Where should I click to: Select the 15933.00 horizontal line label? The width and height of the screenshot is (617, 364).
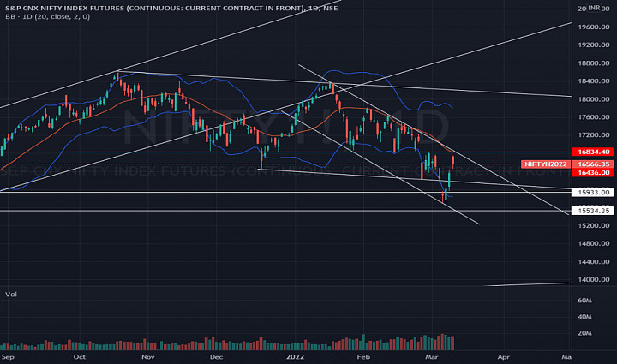(x=593, y=192)
